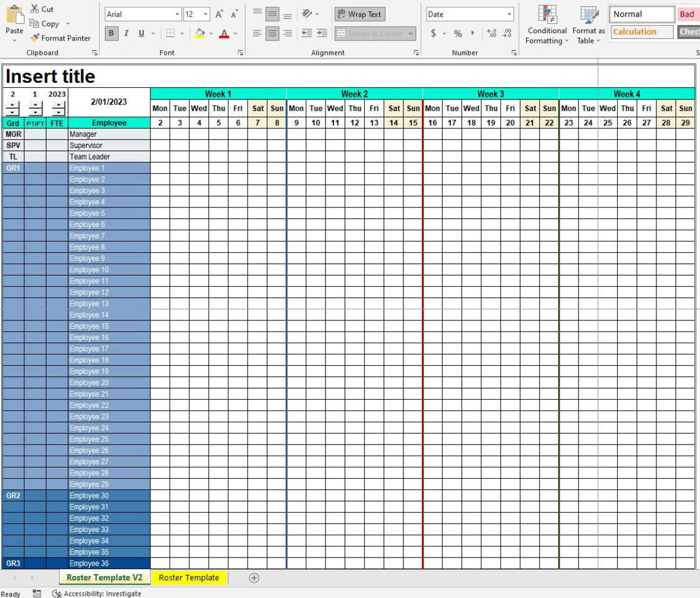Click the New Sheet plus button
Screen dimensions: 700x598
pos(254,578)
